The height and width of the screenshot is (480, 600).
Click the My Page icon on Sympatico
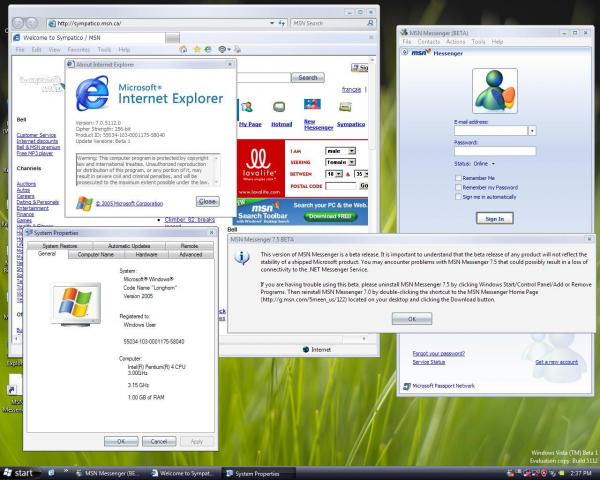coord(247,107)
